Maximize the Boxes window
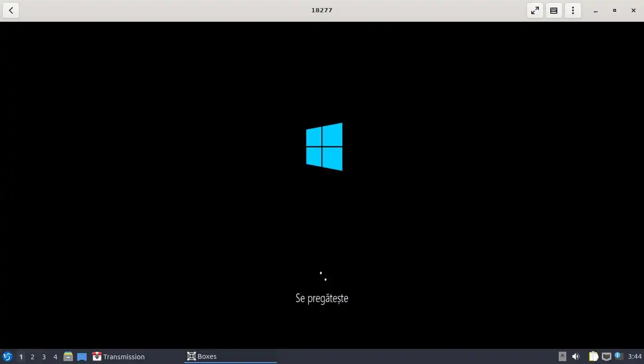 pyautogui.click(x=615, y=10)
